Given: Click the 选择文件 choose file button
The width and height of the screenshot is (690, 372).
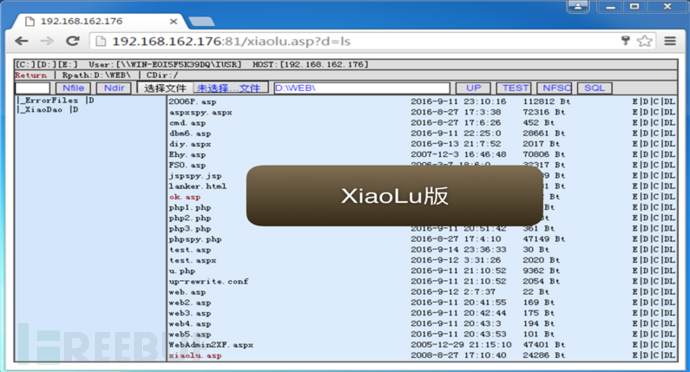Looking at the screenshot, I should [x=165, y=88].
